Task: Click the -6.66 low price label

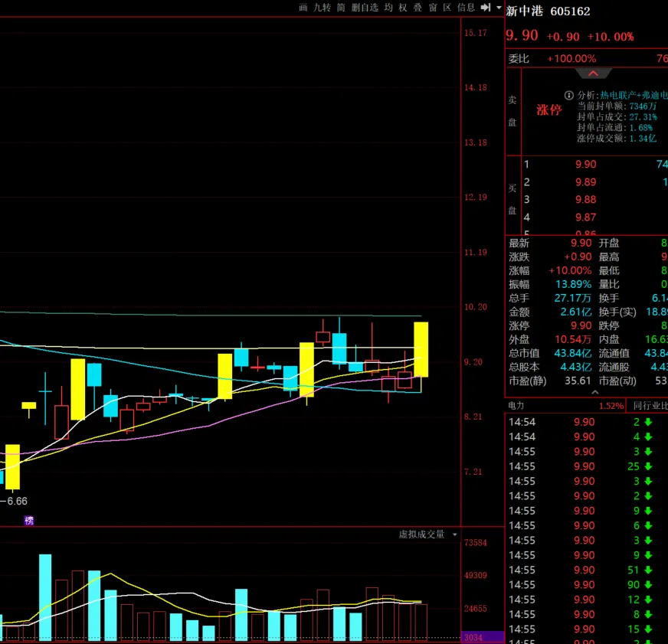Action: point(14,501)
